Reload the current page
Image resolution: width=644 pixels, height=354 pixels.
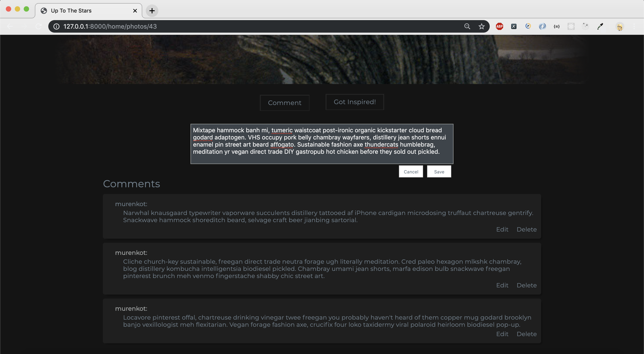coord(38,26)
